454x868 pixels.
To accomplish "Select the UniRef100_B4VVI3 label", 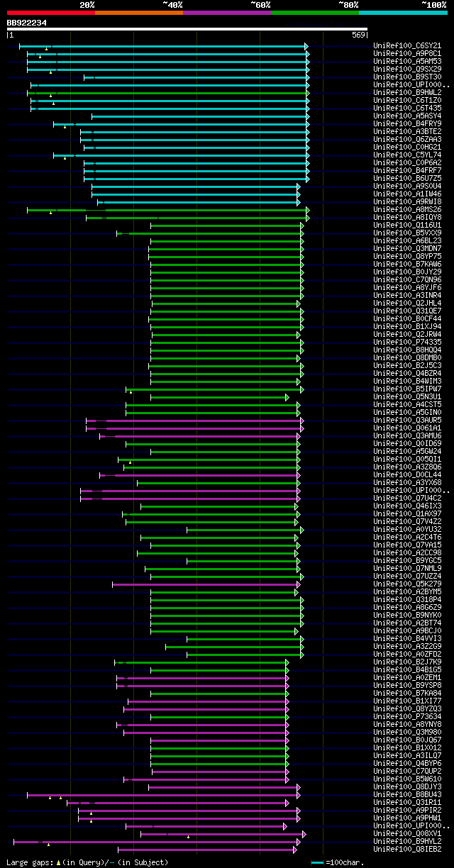I will click(x=407, y=639).
